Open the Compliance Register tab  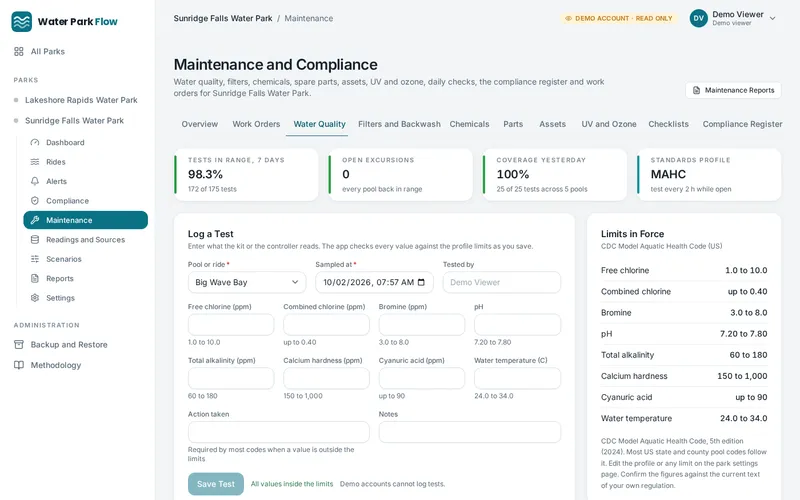(x=742, y=124)
